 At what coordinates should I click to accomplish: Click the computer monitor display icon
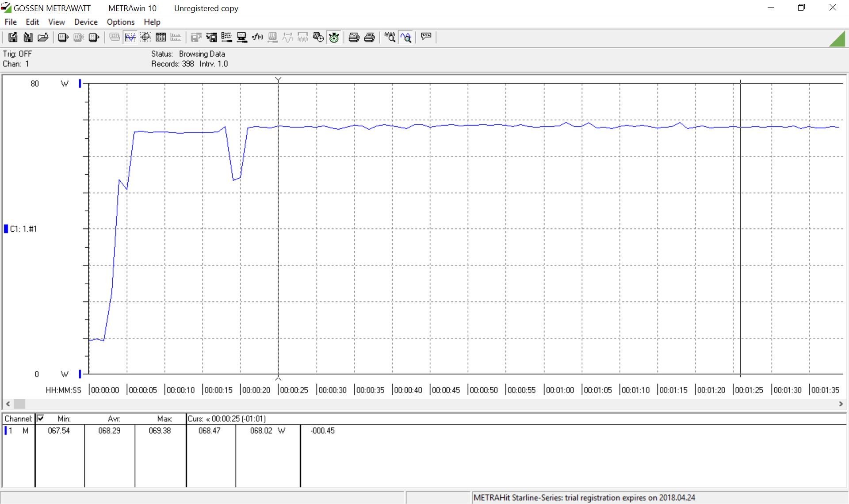pyautogui.click(x=242, y=38)
